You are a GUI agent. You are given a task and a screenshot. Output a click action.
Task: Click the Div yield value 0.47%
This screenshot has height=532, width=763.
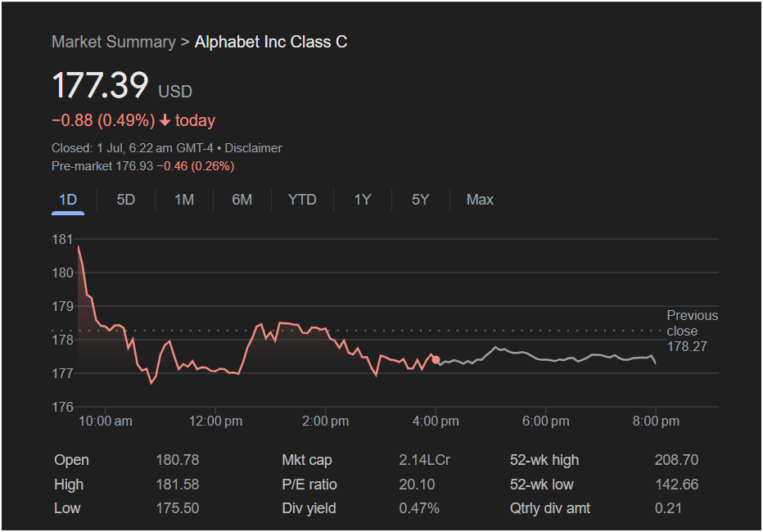tap(419, 508)
